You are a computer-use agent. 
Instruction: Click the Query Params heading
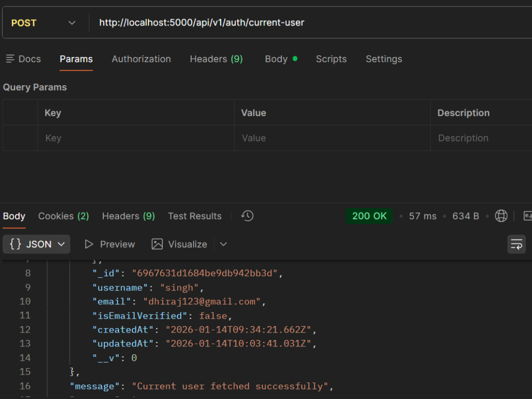pos(35,87)
